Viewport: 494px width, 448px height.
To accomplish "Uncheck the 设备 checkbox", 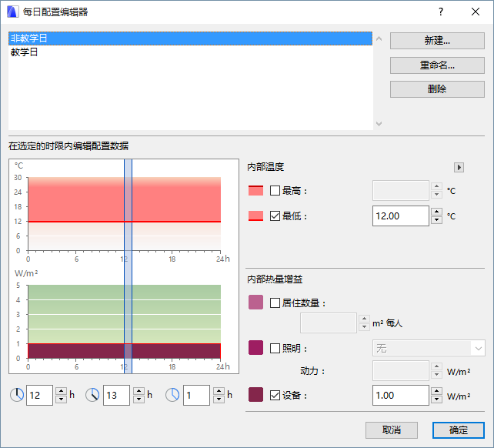I will pyautogui.click(x=275, y=396).
